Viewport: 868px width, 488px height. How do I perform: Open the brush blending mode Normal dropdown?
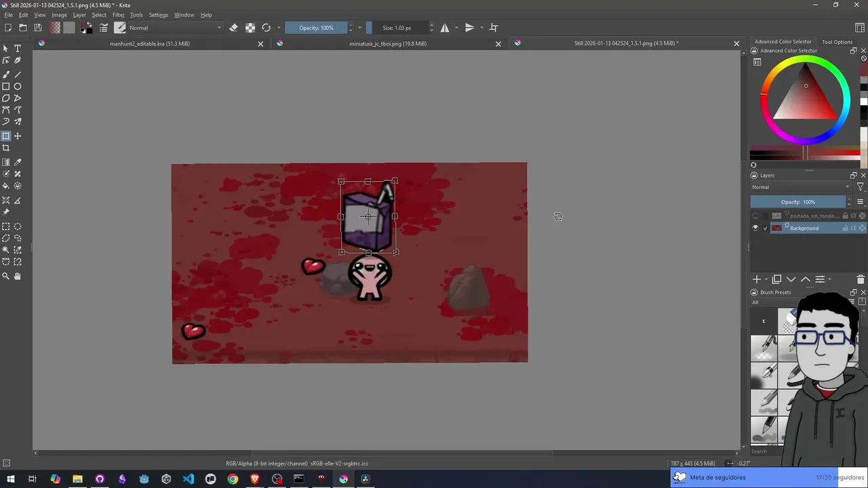click(x=175, y=28)
